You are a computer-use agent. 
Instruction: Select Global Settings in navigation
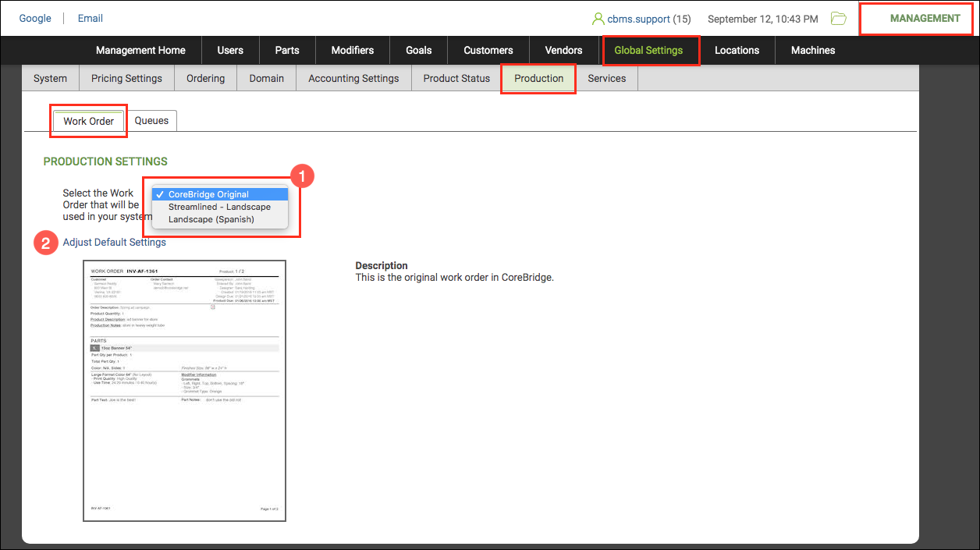click(x=648, y=50)
